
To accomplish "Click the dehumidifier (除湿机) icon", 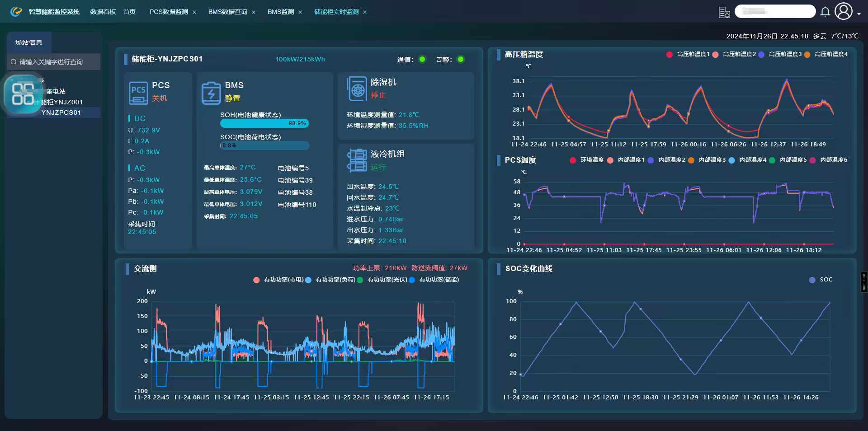I will [x=357, y=89].
